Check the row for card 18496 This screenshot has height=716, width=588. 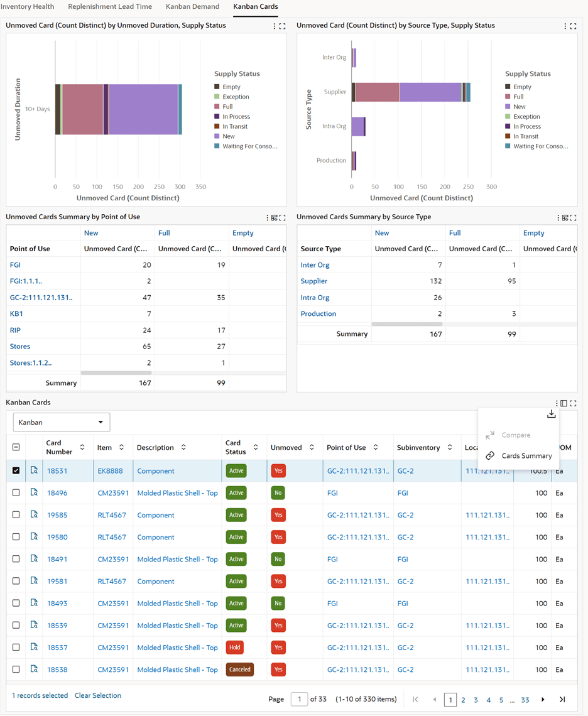16,492
